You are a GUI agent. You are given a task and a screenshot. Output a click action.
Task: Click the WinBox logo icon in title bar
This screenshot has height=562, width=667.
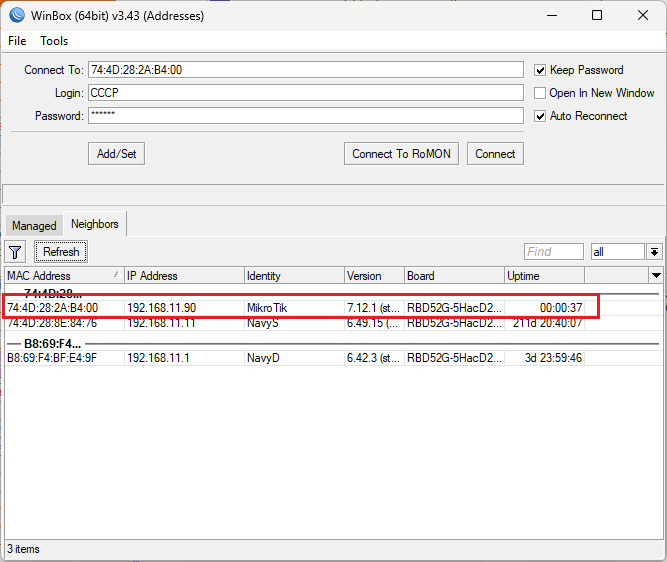17,15
